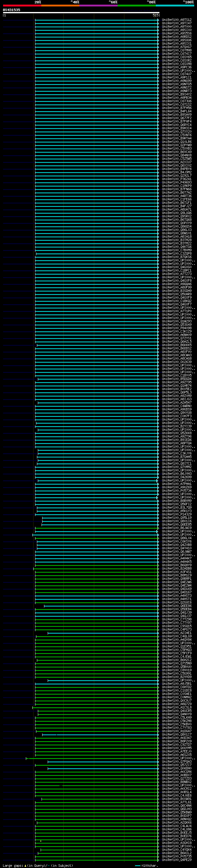Open hit UniRef100_Q6AZL5
This screenshot has height=868, width=197.
[x=176, y=341]
